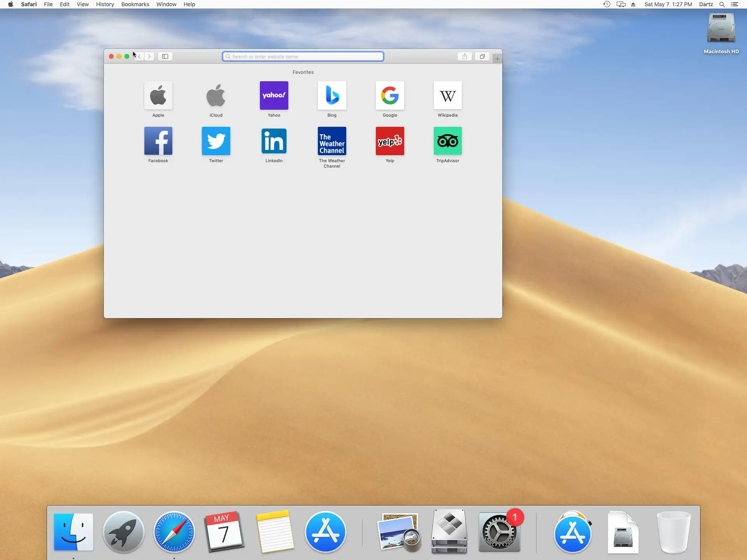The image size is (747, 560).
Task: Click the search or address field
Action: [303, 56]
